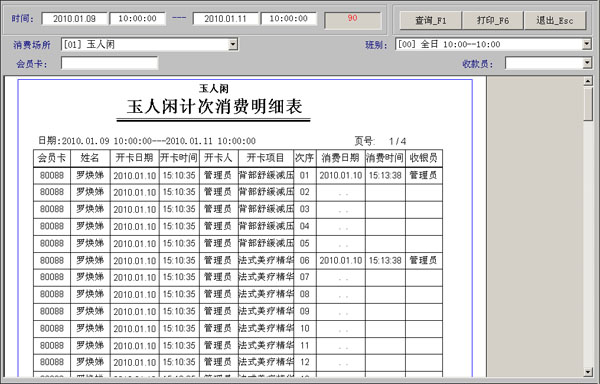The image size is (600, 384).
Task: Click 消费日期 2010.01.10 in row 01
Action: [341, 176]
